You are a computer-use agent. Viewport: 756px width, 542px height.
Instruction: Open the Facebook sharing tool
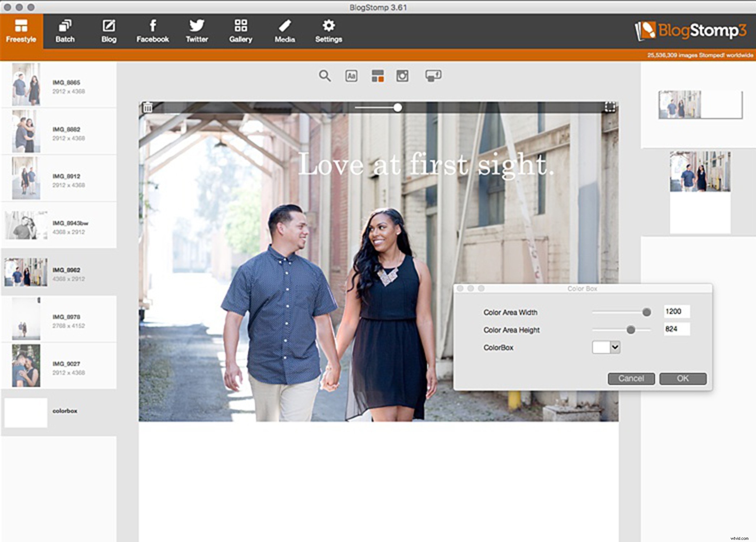tap(153, 31)
